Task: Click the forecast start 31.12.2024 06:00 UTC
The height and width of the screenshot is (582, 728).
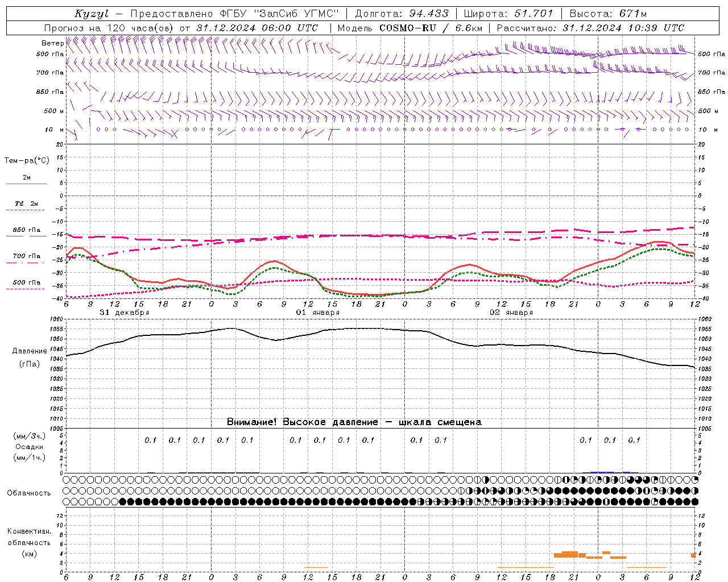Action: pos(257,28)
